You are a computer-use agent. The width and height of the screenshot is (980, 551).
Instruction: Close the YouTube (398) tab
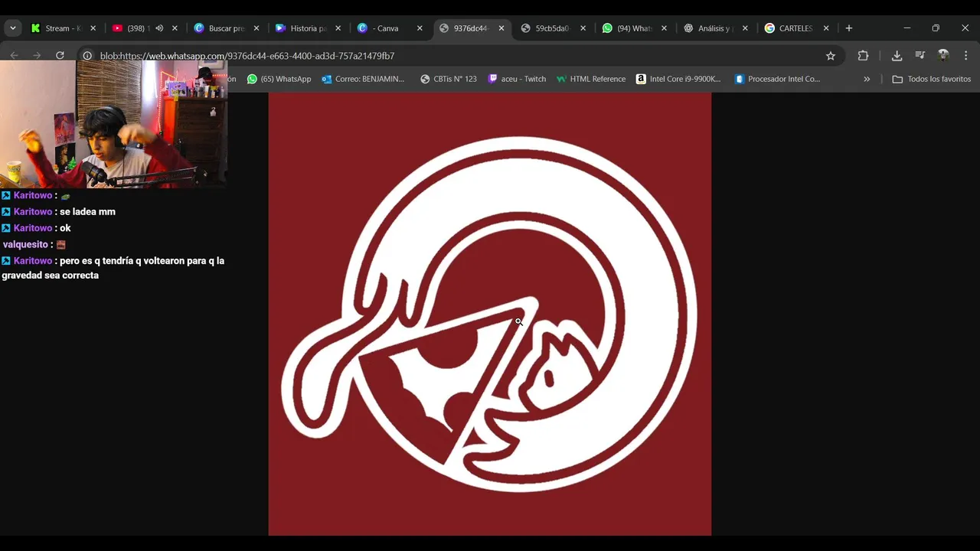(x=175, y=28)
